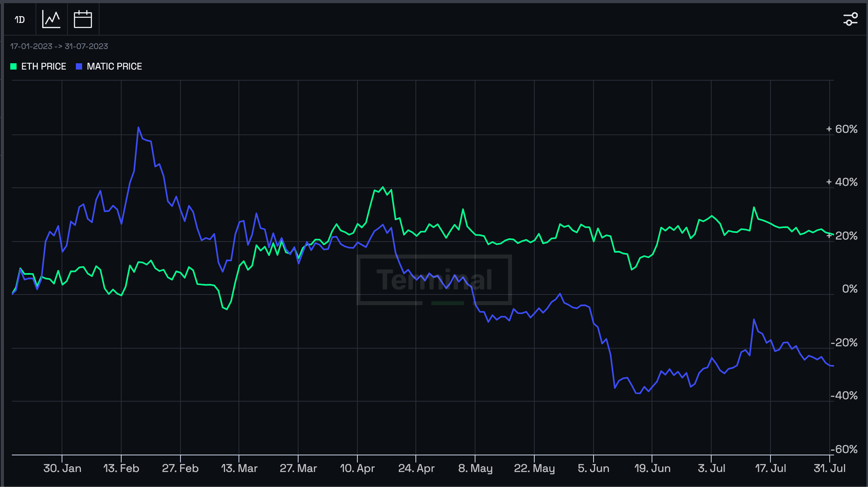The width and height of the screenshot is (868, 487).
Task: Click the MATIC line peak in mid-February
Action: tap(138, 127)
